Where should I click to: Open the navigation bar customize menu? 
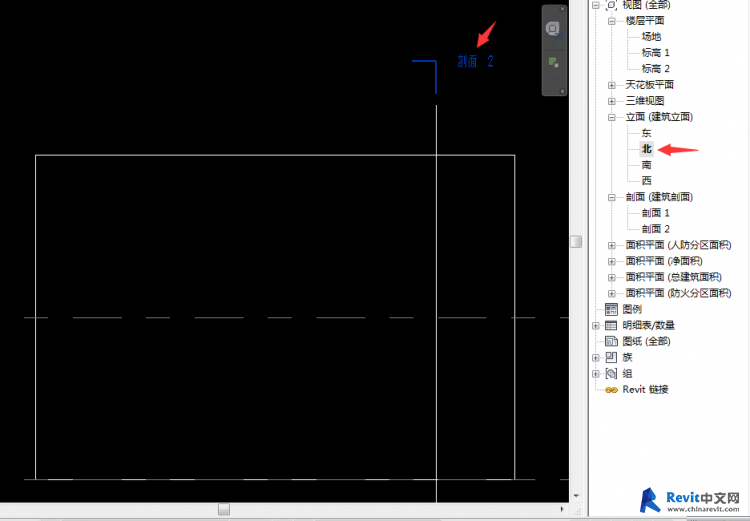pos(562,91)
